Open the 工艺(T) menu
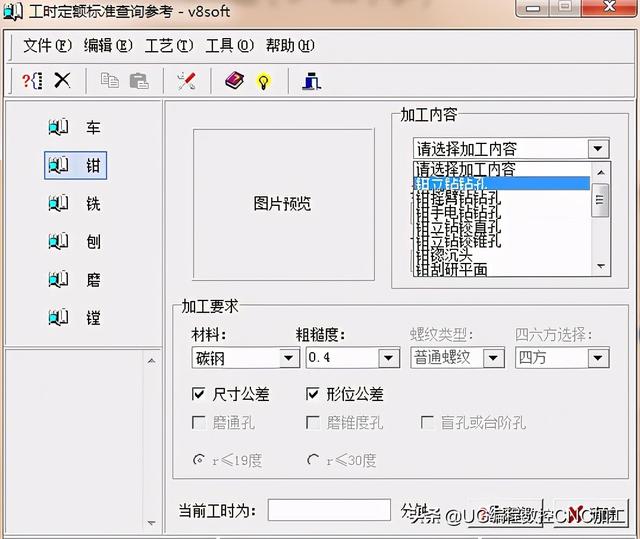The height and width of the screenshot is (539, 640). [x=169, y=45]
